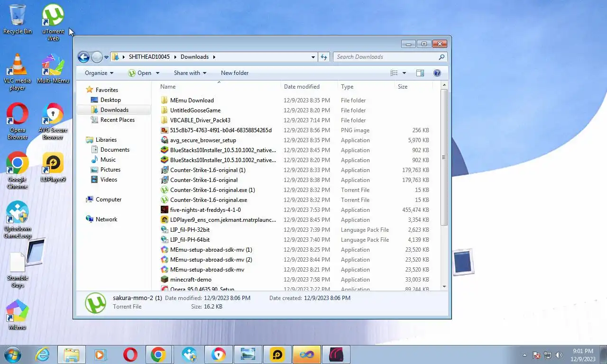
Task: Open Documents library in sidebar
Action: pyautogui.click(x=115, y=150)
